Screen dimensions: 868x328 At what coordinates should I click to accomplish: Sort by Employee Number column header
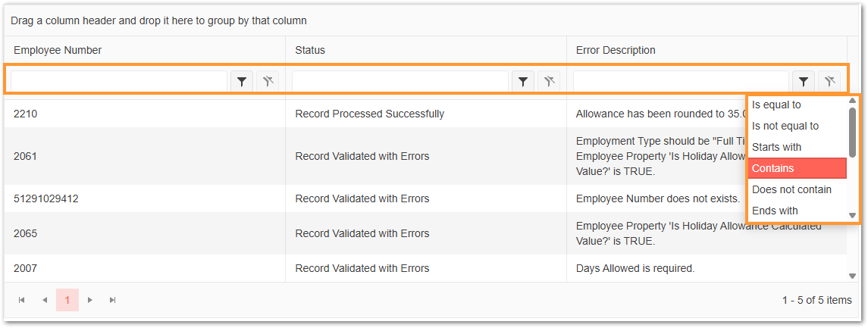(58, 50)
